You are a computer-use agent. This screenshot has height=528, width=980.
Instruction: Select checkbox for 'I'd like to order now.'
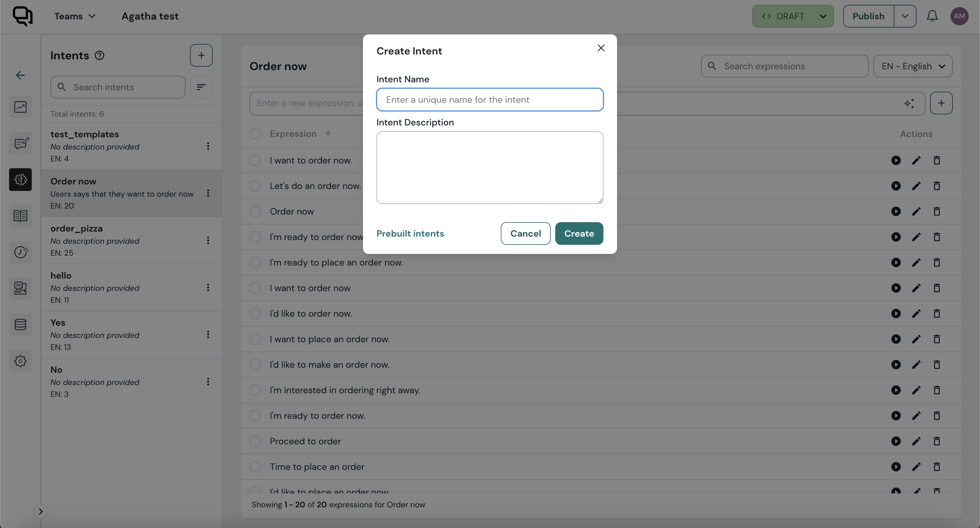tap(255, 314)
